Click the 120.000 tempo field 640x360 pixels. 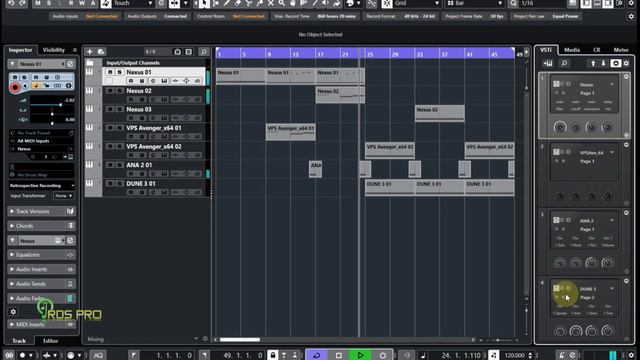(515, 355)
